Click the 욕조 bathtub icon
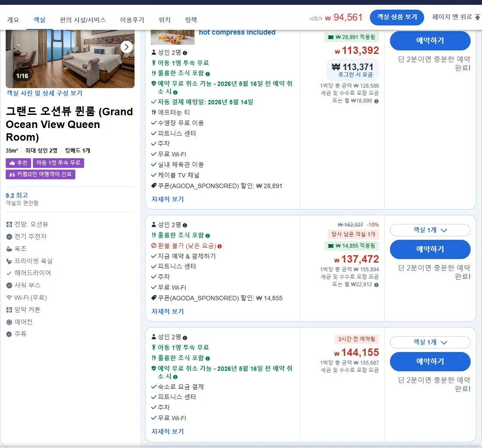The width and height of the screenshot is (482, 448). (9, 249)
